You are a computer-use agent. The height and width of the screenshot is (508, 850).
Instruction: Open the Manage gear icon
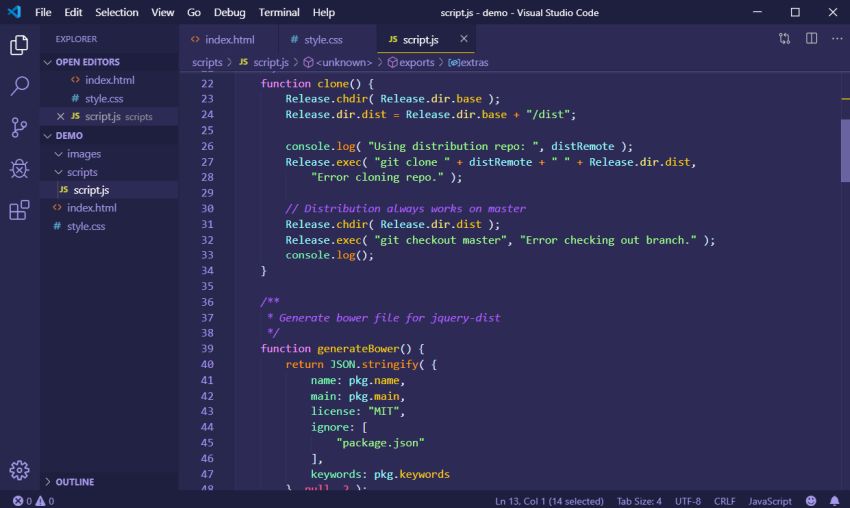click(x=19, y=470)
